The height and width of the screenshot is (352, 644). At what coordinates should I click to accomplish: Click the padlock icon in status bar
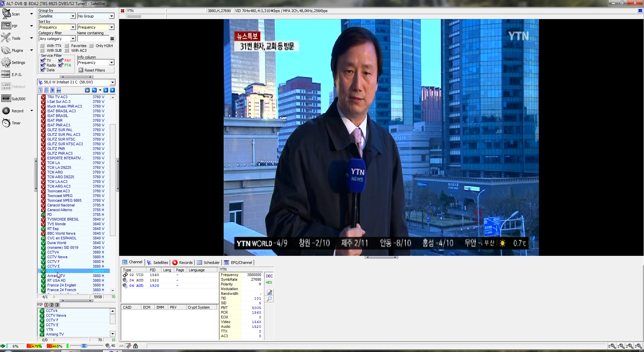click(x=135, y=346)
